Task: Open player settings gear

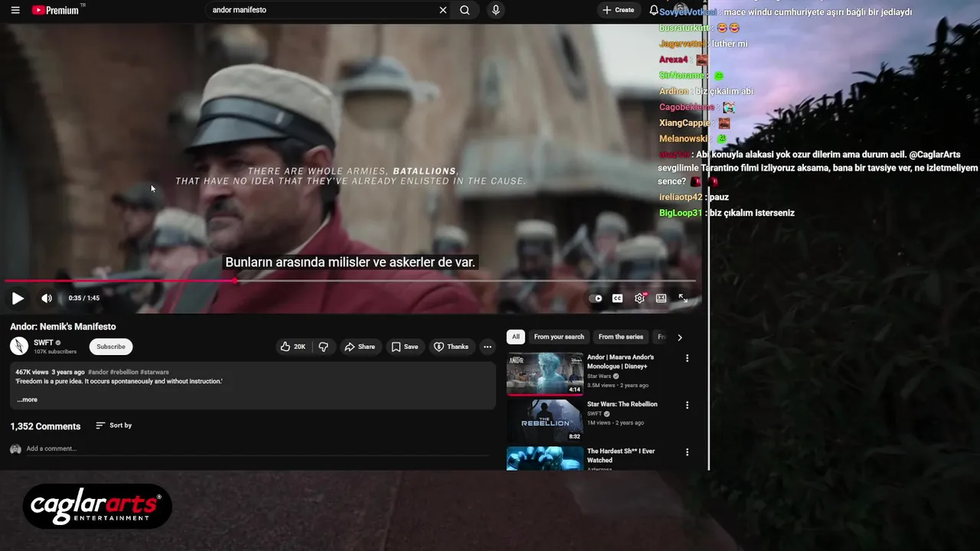Action: 639,298
